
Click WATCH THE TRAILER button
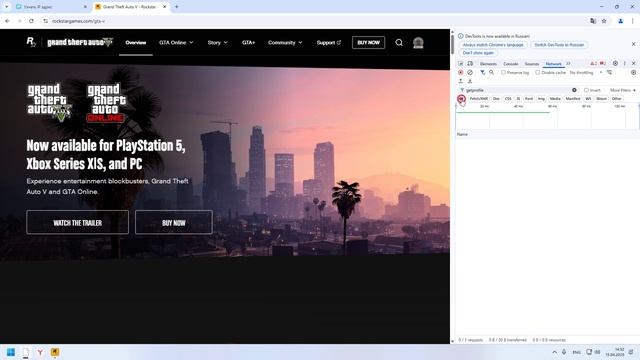coord(78,222)
